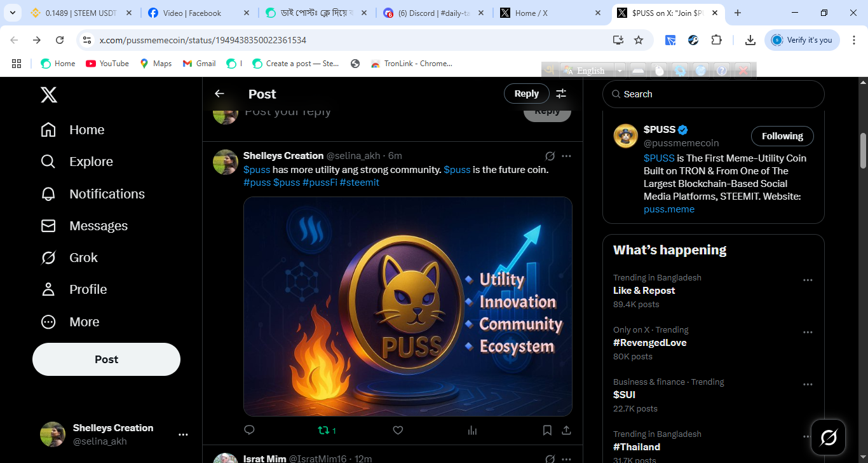
Task: Open account options dots beside Shelleys Creation @selina_akh
Action: (183, 434)
